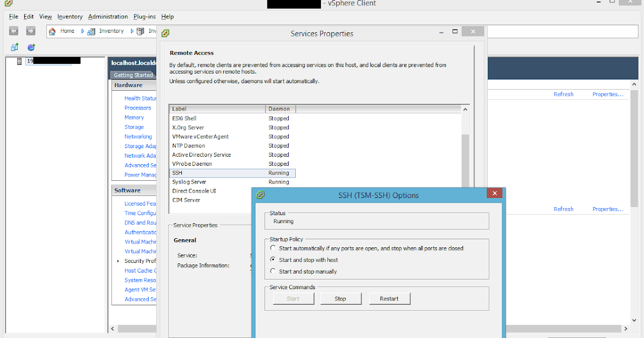Open dropdown arrow after Home breadcrumb
Image resolution: width=644 pixels, height=338 pixels.
point(83,31)
